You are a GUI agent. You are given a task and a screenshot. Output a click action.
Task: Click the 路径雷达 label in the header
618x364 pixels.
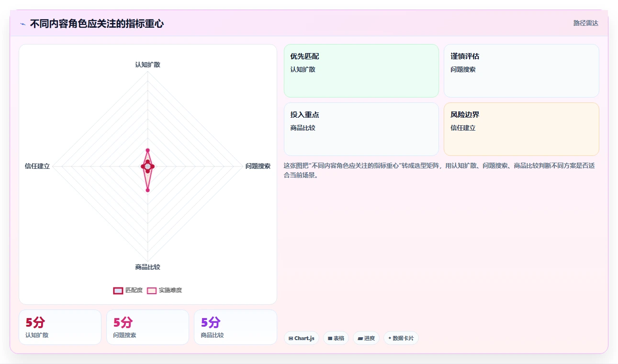coord(586,23)
